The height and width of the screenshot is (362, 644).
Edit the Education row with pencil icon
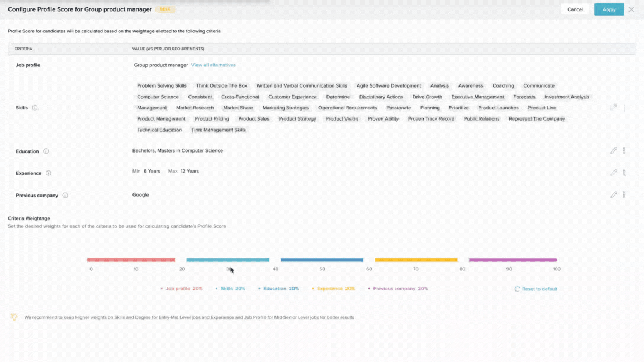click(x=613, y=151)
